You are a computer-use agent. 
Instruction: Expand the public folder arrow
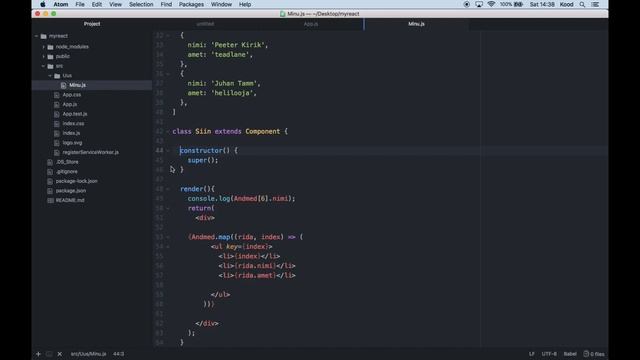[x=43, y=57]
